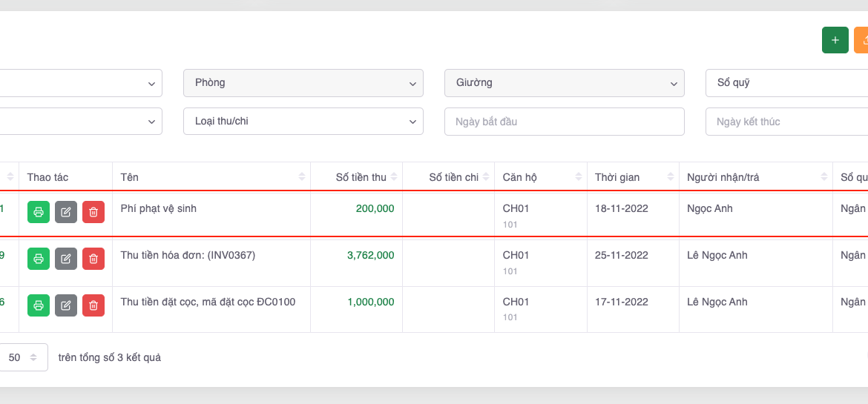868x404 pixels.
Task: Click the green plus add button
Action: tap(835, 40)
